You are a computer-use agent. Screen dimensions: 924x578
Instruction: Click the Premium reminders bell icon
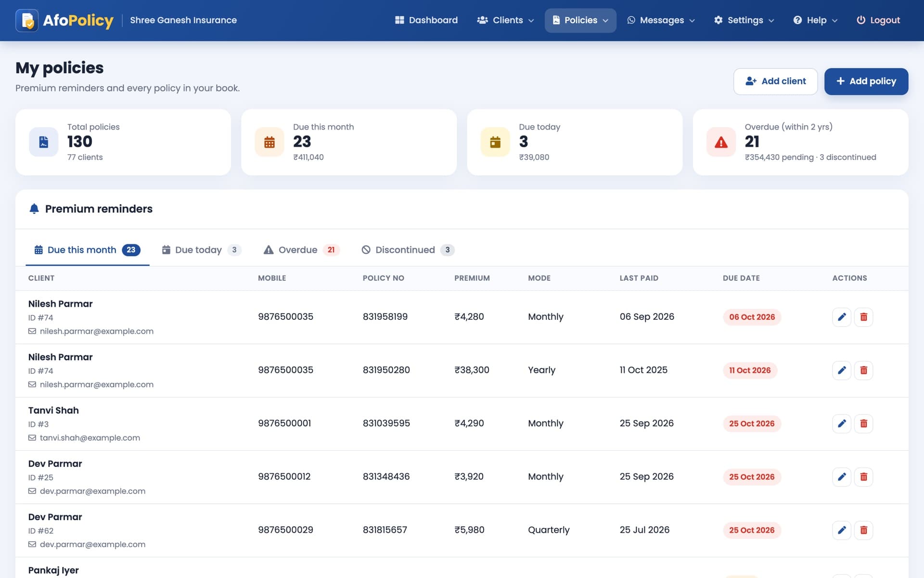[x=34, y=209]
